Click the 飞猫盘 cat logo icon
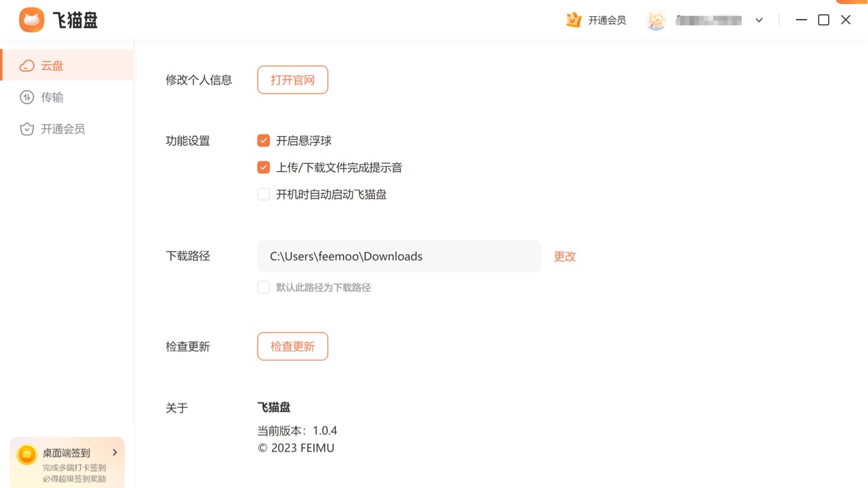The width and height of the screenshot is (868, 488). (x=31, y=20)
